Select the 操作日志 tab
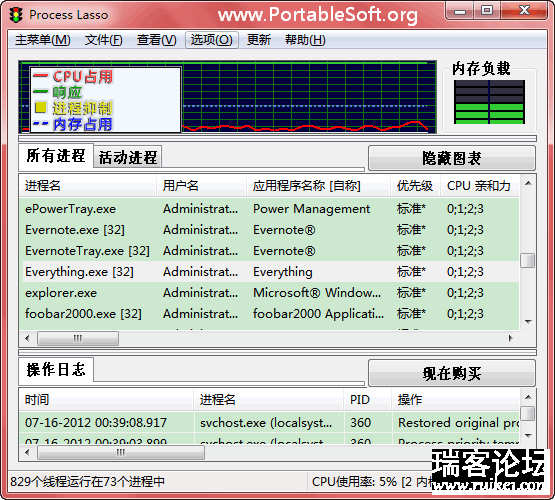Screen dimensions: 555x500 pyautogui.click(x=56, y=370)
